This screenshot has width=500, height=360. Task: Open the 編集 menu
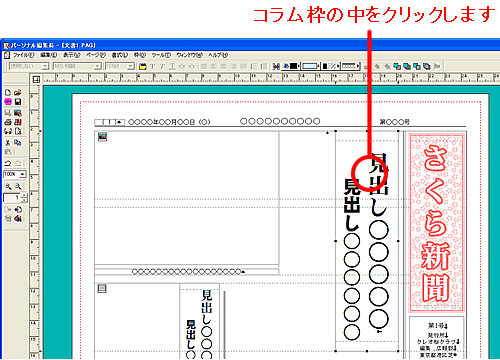[x=49, y=55]
